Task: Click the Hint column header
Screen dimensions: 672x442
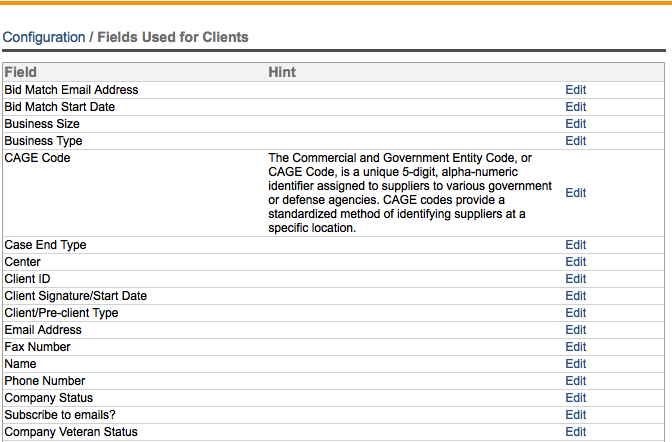Action: [x=282, y=73]
